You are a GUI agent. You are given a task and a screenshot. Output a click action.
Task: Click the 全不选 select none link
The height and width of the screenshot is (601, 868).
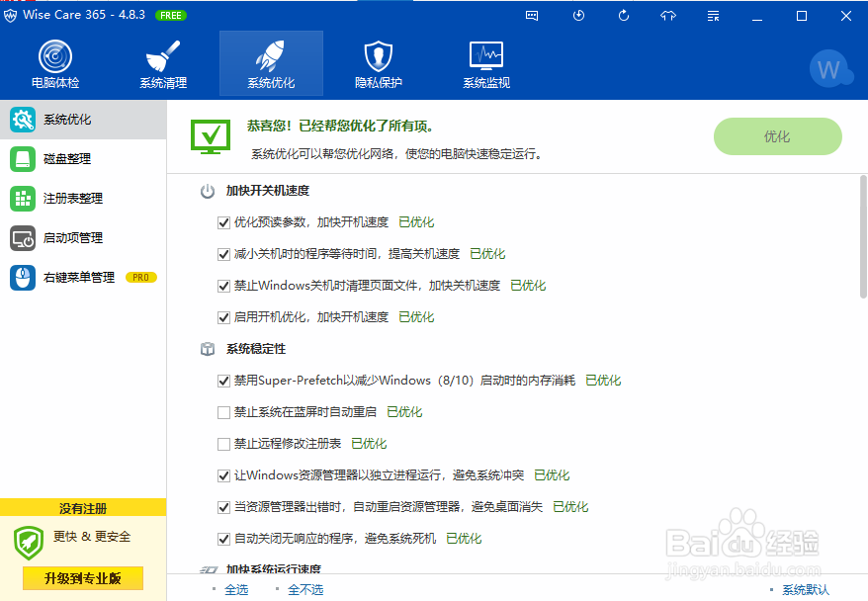click(x=305, y=590)
